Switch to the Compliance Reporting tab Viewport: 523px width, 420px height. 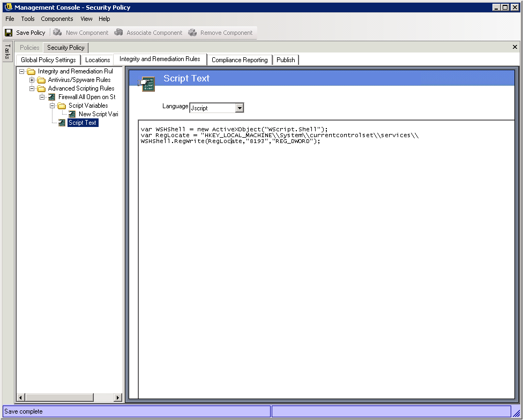pos(239,60)
